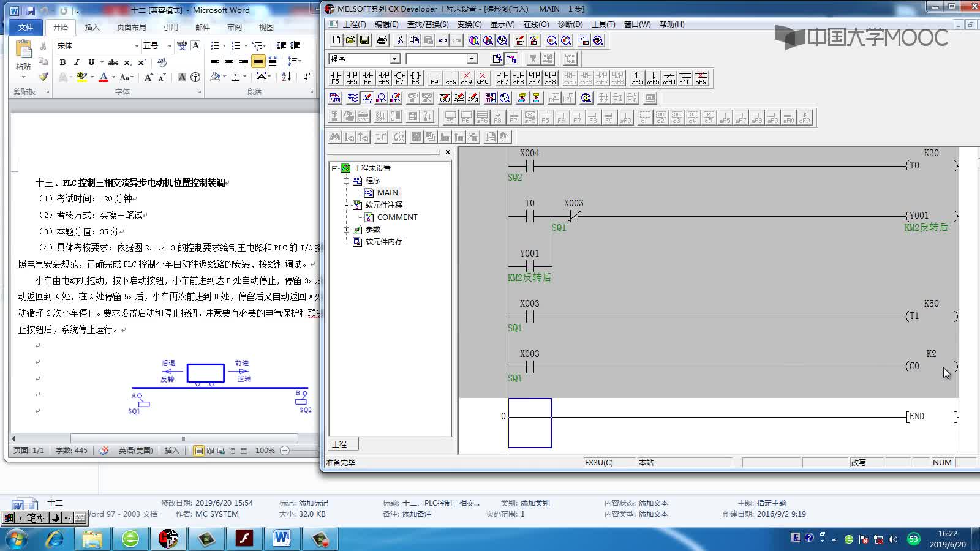Cut selection with scissors icon in GX Developer

(x=400, y=40)
